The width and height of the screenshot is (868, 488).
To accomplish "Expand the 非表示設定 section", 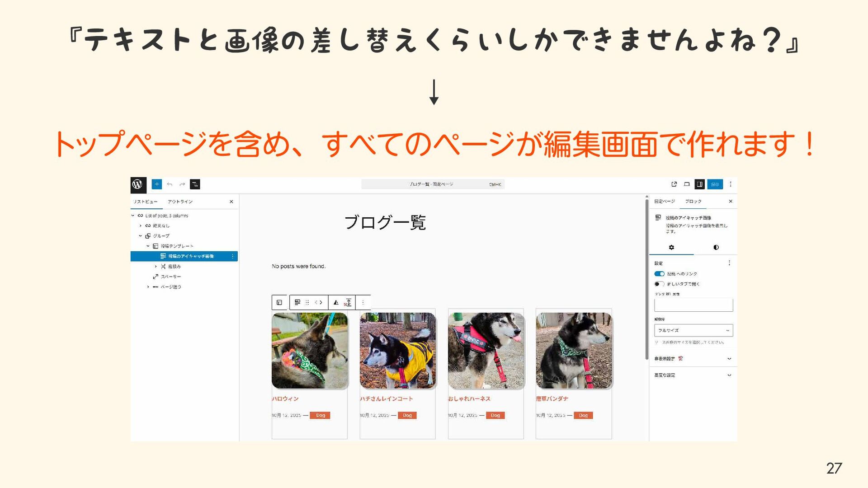I will (729, 359).
